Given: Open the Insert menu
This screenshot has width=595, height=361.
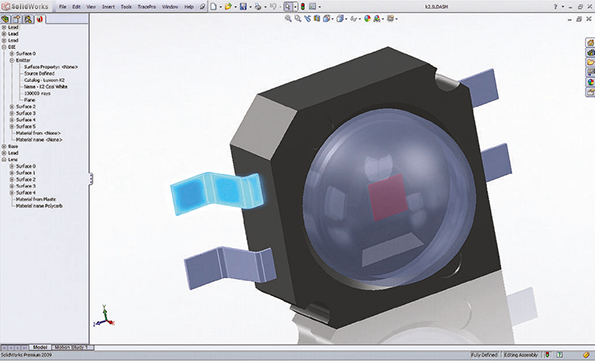Looking at the screenshot, I should (108, 7).
